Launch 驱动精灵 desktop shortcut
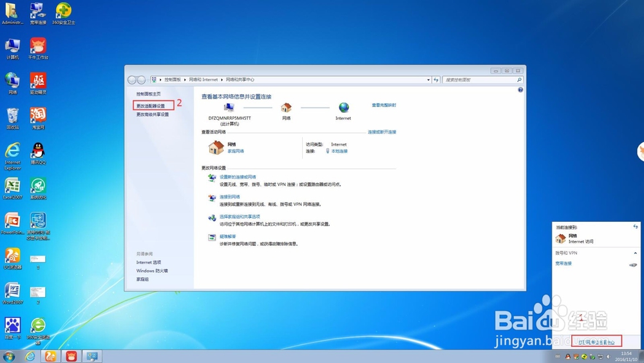644x363 pixels. coord(38,83)
